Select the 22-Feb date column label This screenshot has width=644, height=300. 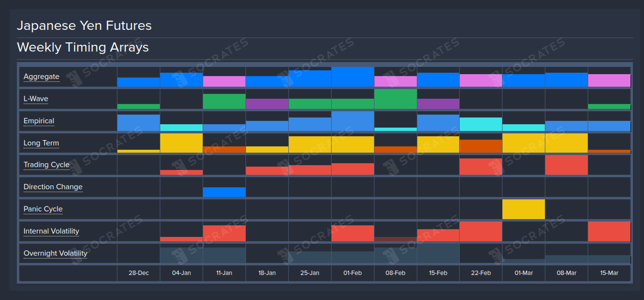click(481, 273)
